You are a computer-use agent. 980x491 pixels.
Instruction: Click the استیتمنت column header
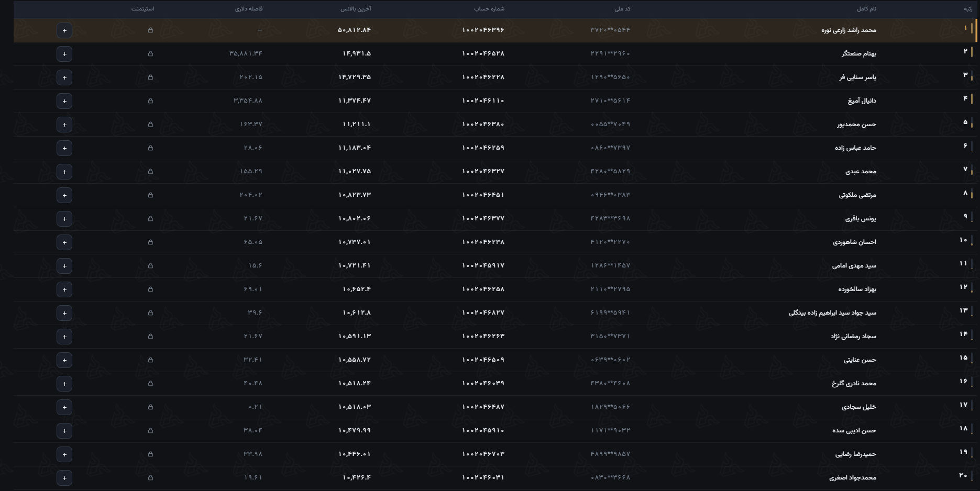142,9
